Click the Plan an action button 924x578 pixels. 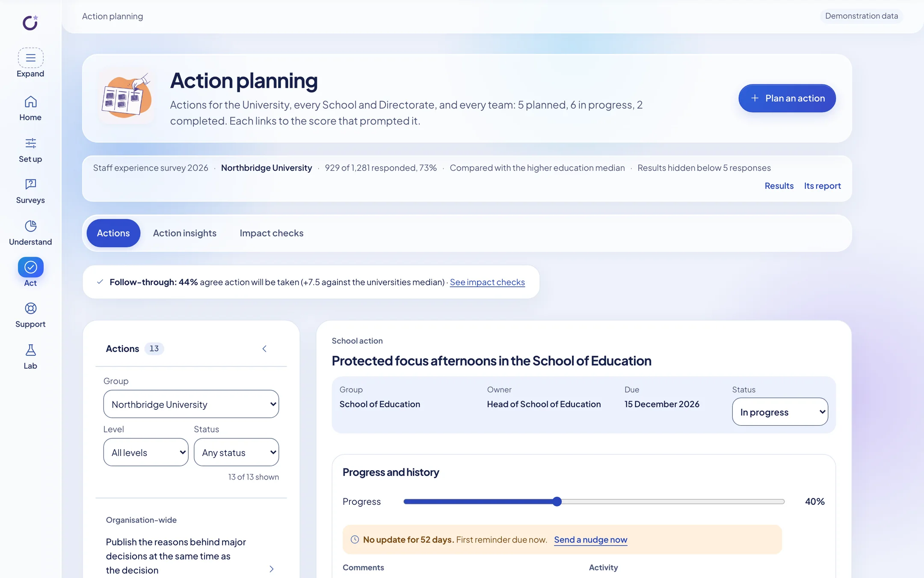click(787, 98)
